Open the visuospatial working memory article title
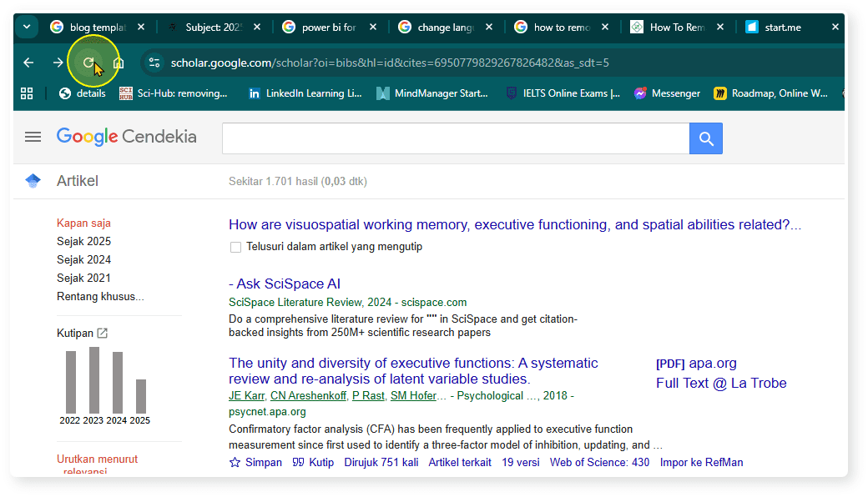The height and width of the screenshot is (497, 868). click(515, 224)
